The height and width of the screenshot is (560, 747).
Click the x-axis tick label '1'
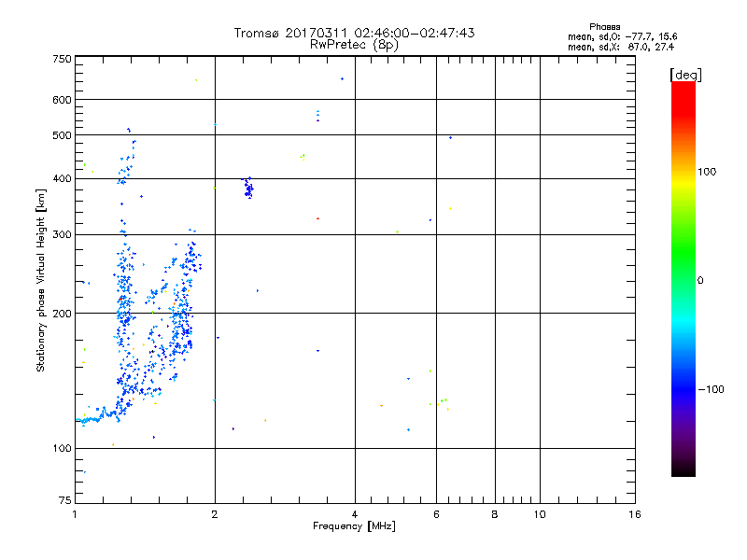(x=75, y=514)
